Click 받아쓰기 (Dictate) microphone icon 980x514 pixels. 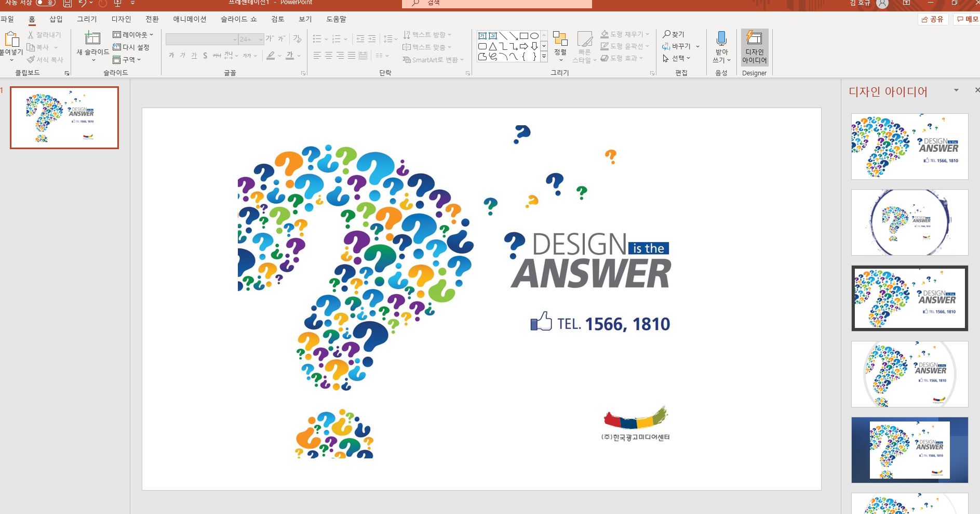721,39
